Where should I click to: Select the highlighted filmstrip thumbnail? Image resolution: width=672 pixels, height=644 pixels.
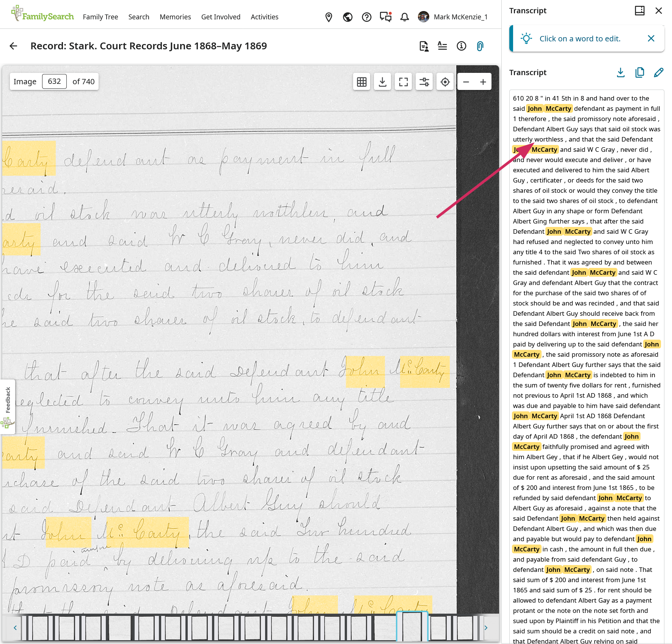point(412,627)
